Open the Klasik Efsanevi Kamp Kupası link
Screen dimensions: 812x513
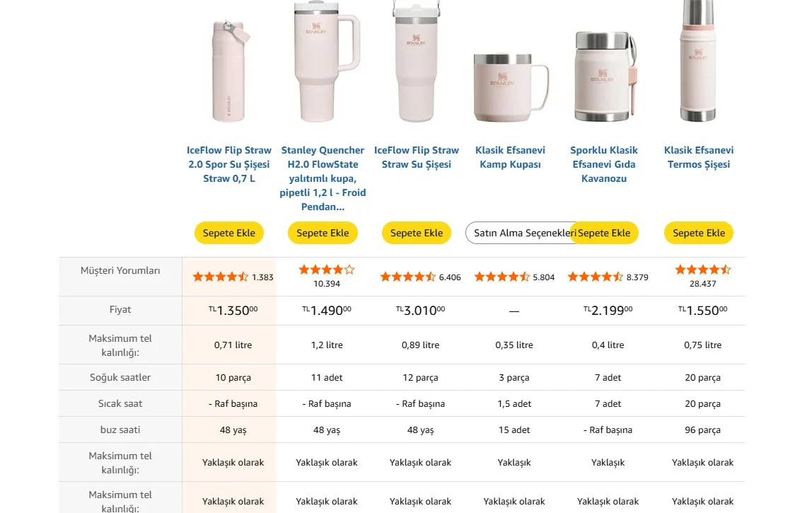(x=510, y=157)
